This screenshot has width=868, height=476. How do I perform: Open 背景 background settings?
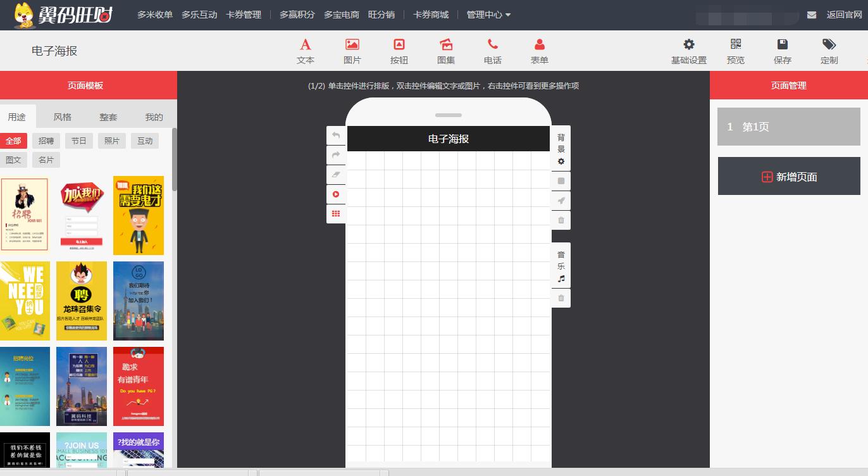[561, 148]
